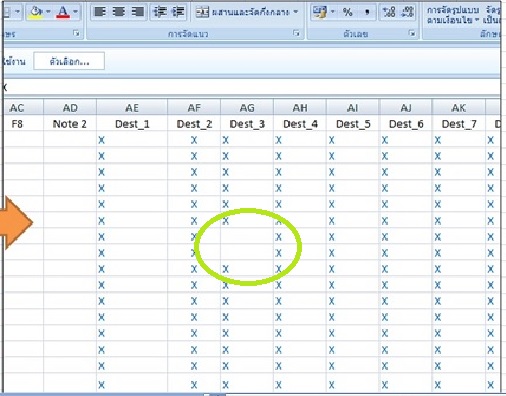
Task: Select column AF header
Action: (x=194, y=108)
